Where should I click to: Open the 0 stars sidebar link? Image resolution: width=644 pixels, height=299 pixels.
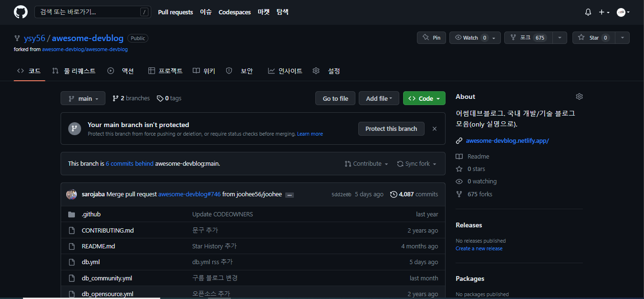click(471, 169)
